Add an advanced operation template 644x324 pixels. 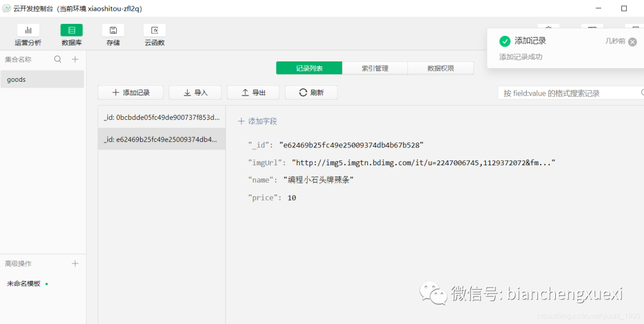click(75, 264)
